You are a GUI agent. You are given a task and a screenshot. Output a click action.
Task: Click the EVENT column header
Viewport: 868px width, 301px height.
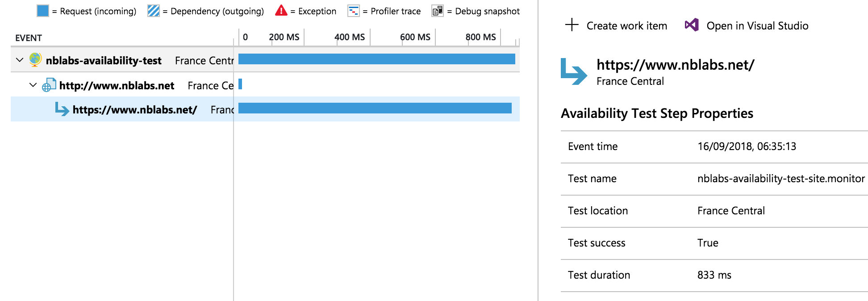click(x=29, y=38)
